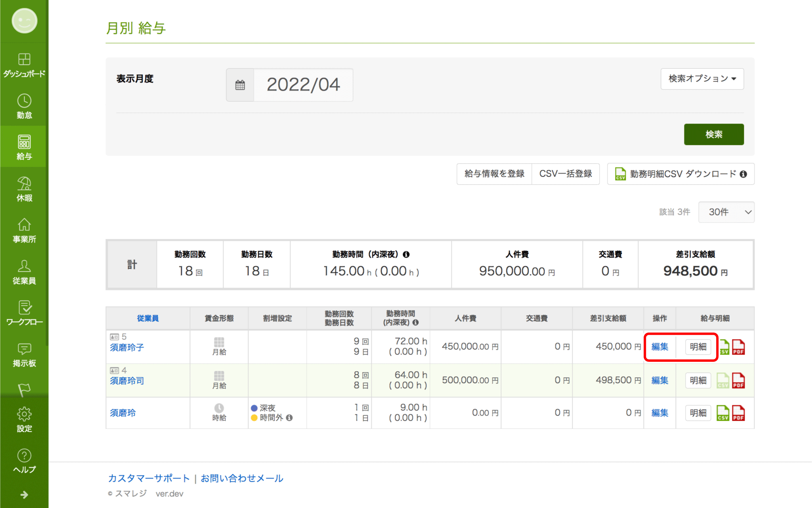This screenshot has width=812, height=508.
Task: Open the 30件 page size dropdown
Action: click(726, 212)
